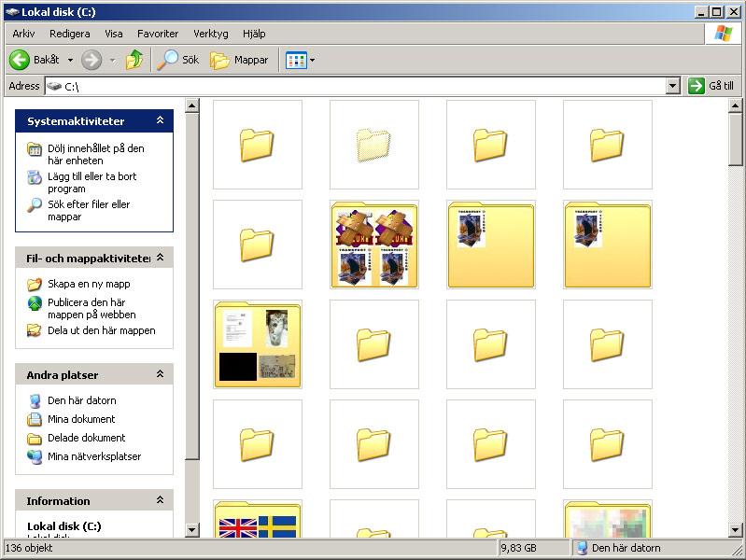The height and width of the screenshot is (560, 746).
Task: Click the file list scroll down arrow
Action: tap(737, 530)
